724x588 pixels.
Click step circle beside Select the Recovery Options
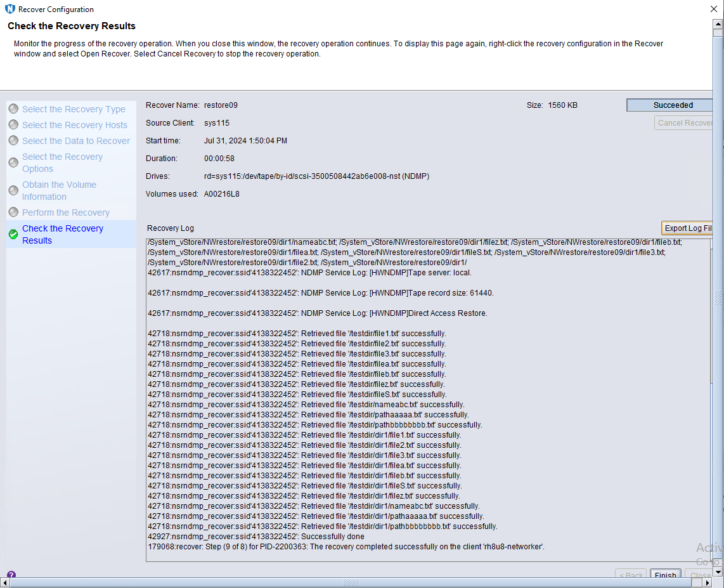[13, 162]
